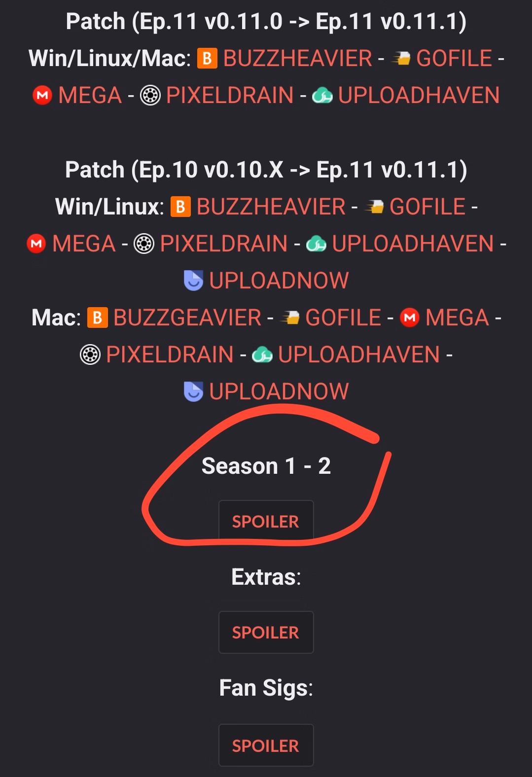Open the MEGA link in the Win/Linux row

coord(84,244)
